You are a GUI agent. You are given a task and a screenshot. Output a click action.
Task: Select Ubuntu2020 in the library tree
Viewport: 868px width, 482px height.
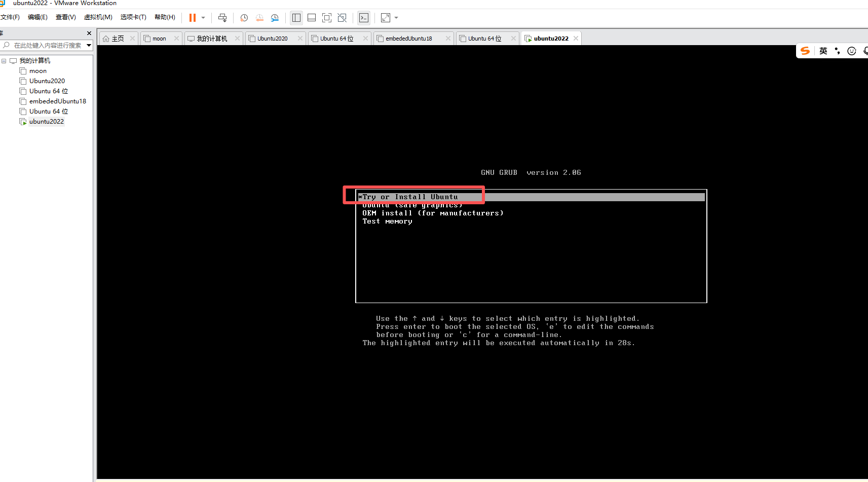[x=47, y=81]
